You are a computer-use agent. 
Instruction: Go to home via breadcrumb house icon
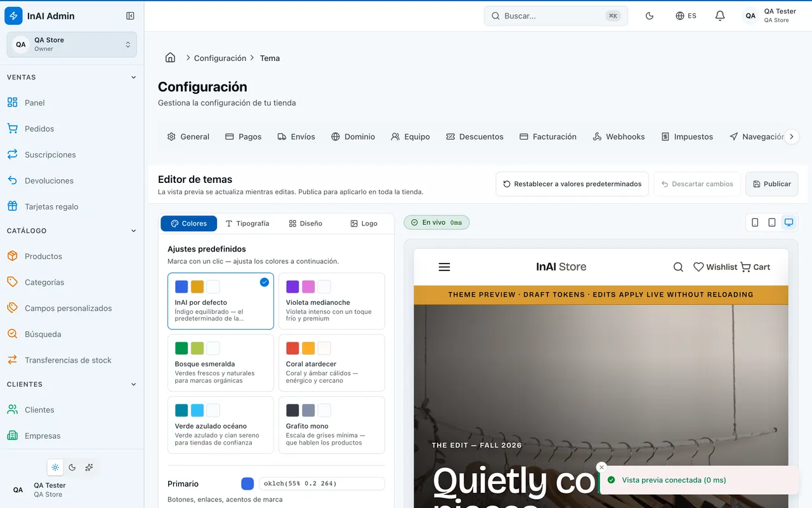170,58
